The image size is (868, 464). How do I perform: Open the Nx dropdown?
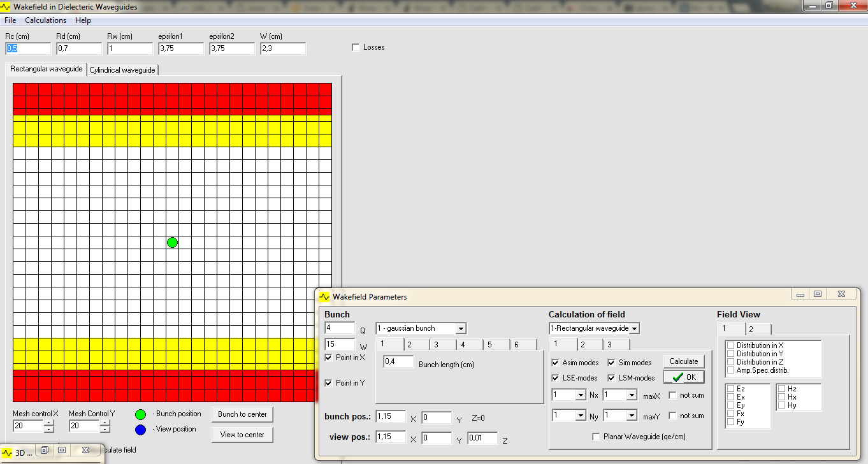(x=581, y=395)
